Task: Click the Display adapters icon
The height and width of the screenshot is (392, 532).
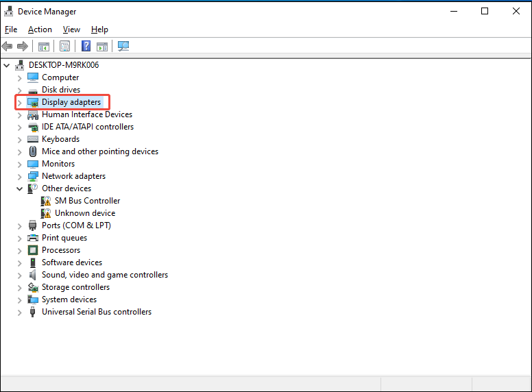Action: [x=33, y=102]
